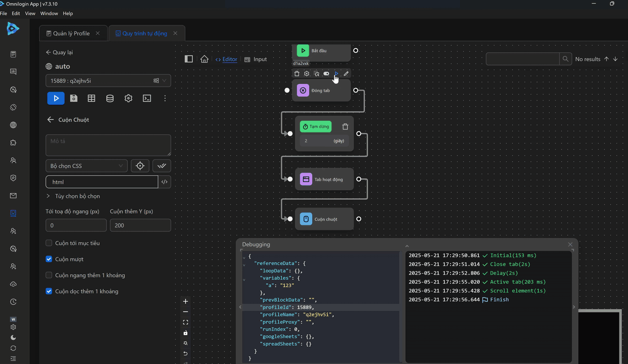Open the profile selector 15889 : q2ejhv5i
Viewport: 628px width, 364px height.
pos(108,81)
